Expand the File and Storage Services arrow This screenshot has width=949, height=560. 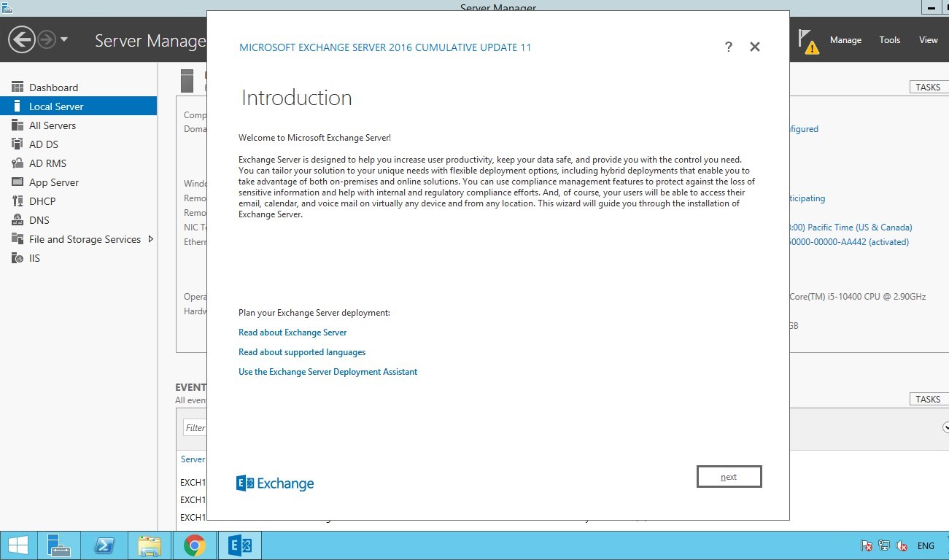click(x=151, y=239)
